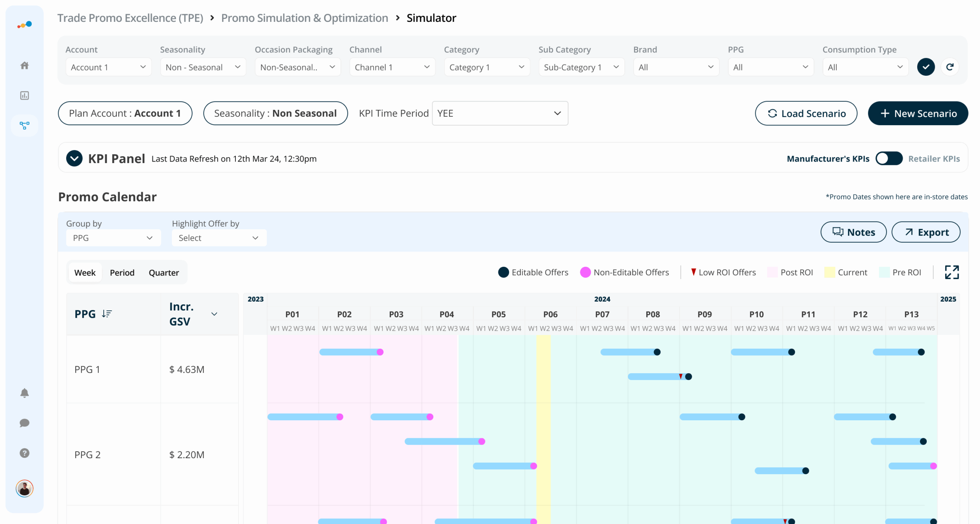Switch to Week view tab
This screenshot has width=980, height=524.
[85, 273]
